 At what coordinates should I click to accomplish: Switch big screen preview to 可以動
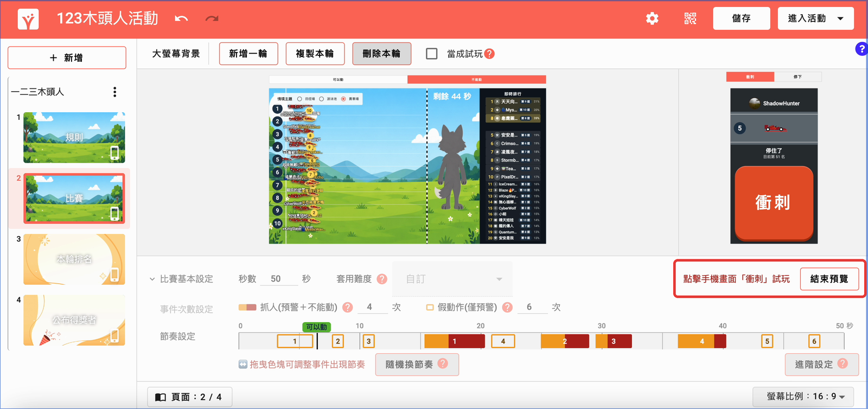point(338,80)
